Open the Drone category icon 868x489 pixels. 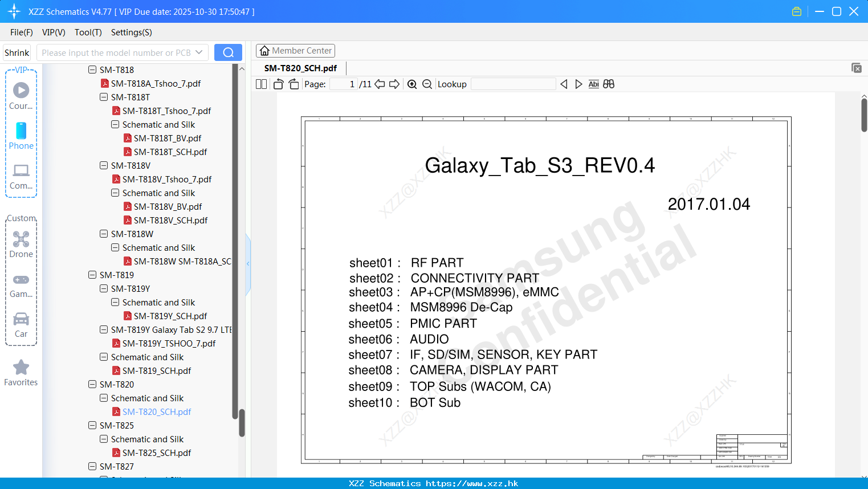(x=21, y=244)
